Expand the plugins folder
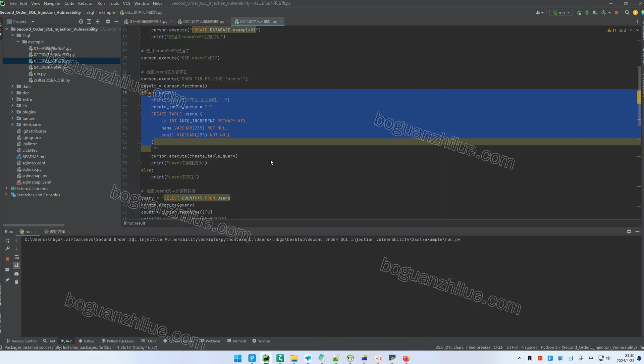 (12, 112)
